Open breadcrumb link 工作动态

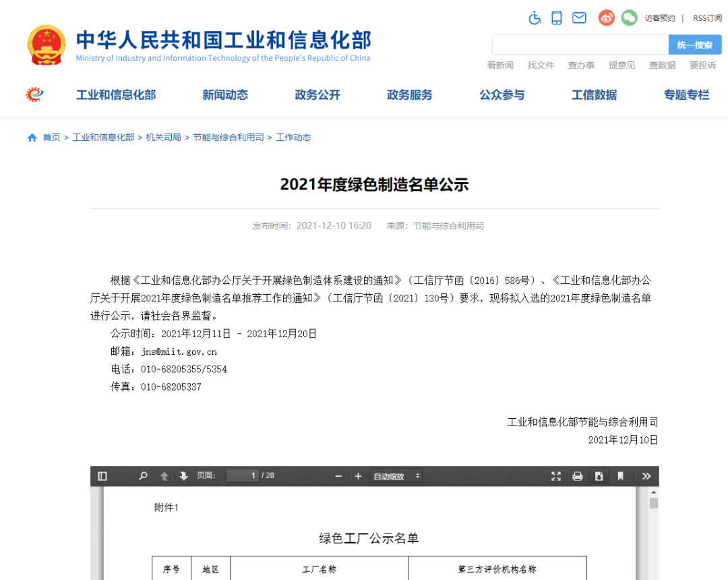pos(293,138)
